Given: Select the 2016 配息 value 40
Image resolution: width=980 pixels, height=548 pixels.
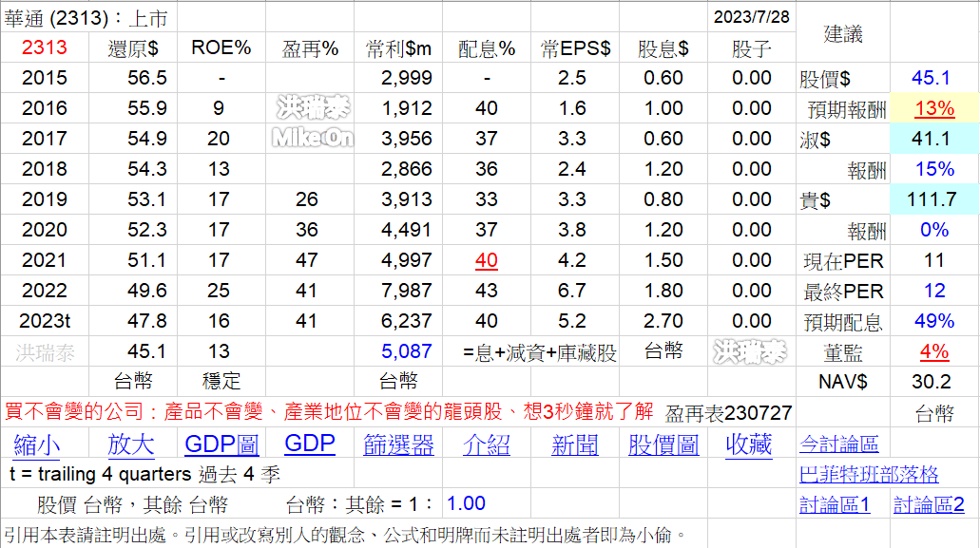Looking at the screenshot, I should (x=487, y=108).
